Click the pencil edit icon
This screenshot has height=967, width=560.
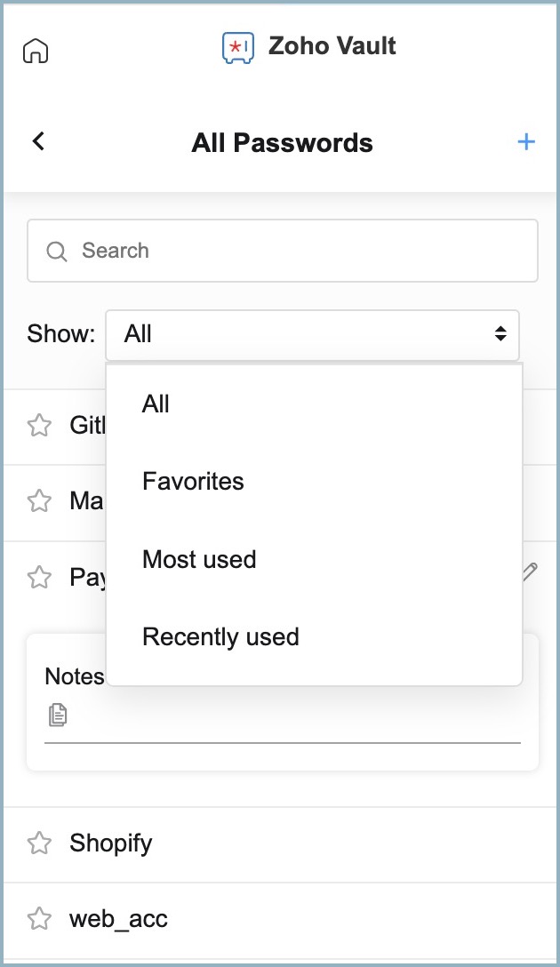point(530,572)
